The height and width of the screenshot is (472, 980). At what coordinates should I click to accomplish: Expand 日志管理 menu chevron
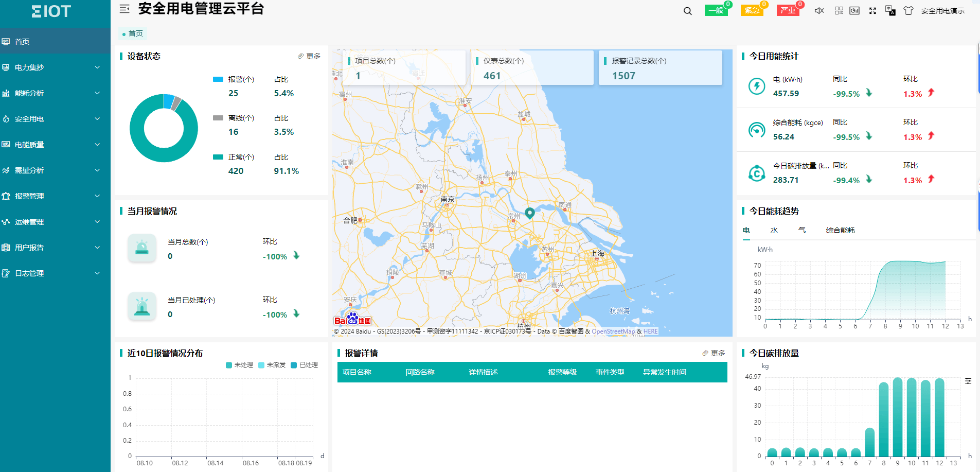click(97, 273)
